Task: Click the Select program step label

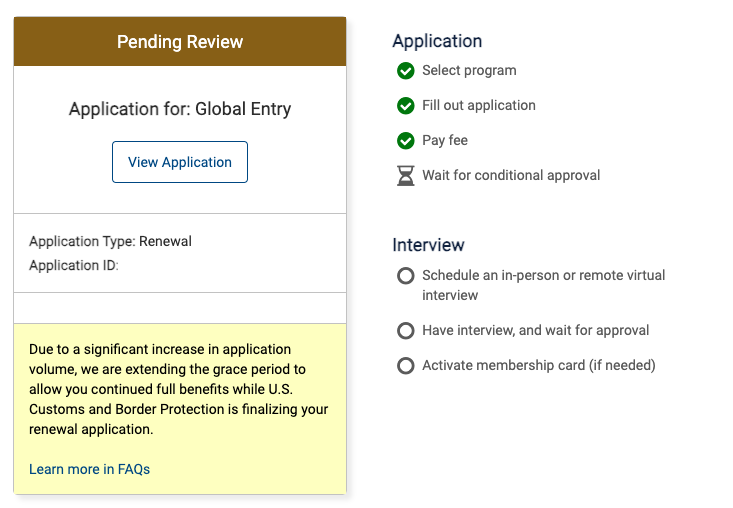Action: click(x=469, y=71)
